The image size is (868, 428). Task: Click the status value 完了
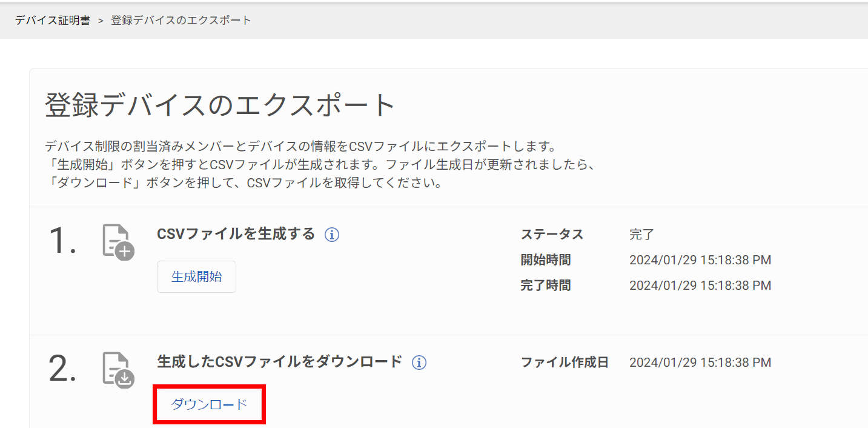641,235
